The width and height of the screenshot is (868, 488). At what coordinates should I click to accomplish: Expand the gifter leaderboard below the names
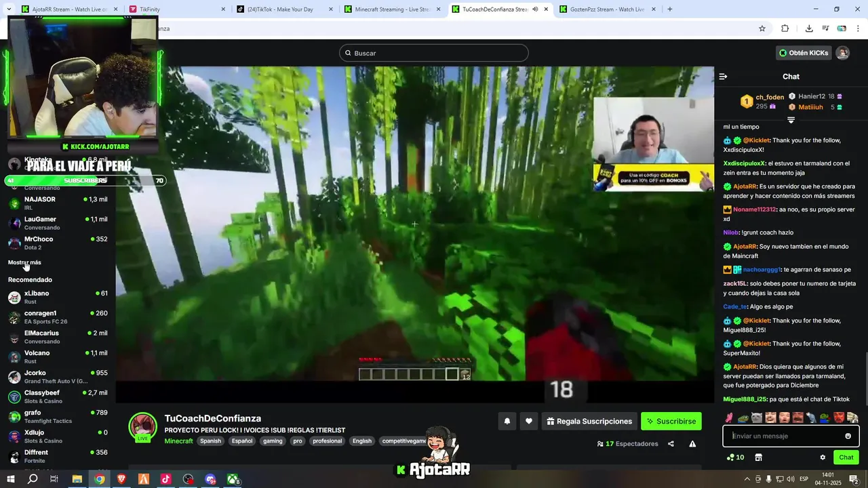(x=791, y=120)
